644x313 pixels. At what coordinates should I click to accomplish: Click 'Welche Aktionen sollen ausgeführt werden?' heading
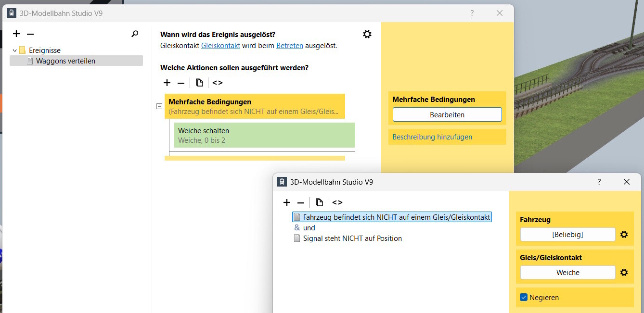coord(234,68)
